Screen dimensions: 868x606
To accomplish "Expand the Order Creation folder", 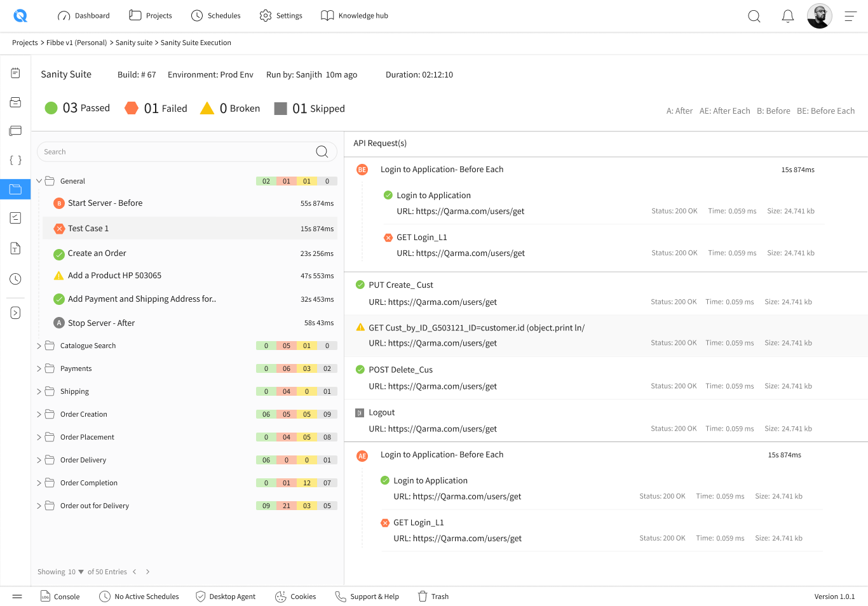I will (39, 415).
